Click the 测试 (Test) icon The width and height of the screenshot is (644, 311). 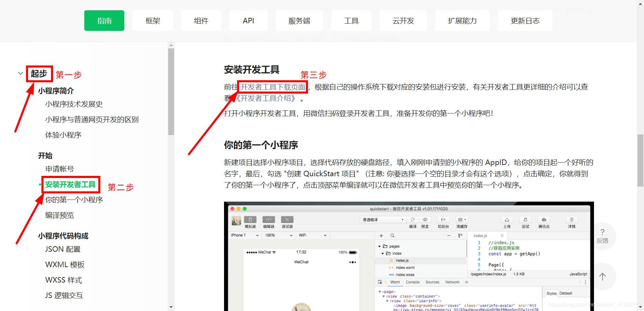click(x=525, y=220)
